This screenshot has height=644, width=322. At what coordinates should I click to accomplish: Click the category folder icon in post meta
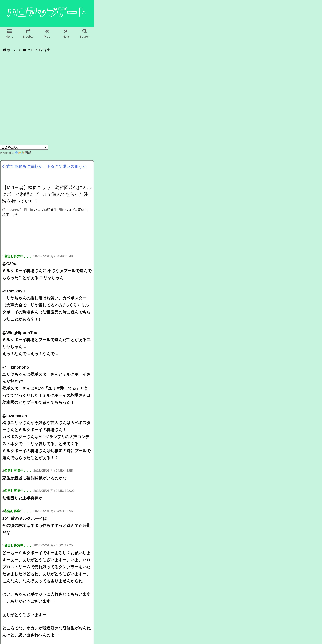[x=31, y=210]
